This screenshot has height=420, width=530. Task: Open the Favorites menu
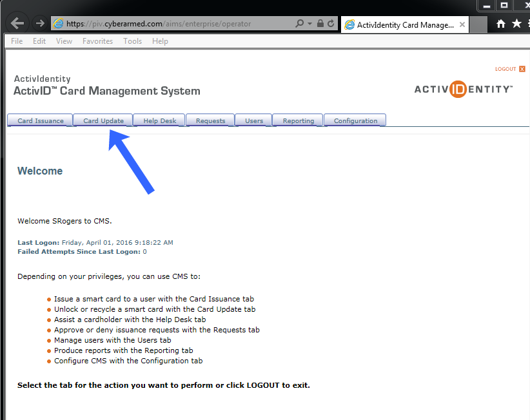pos(98,41)
